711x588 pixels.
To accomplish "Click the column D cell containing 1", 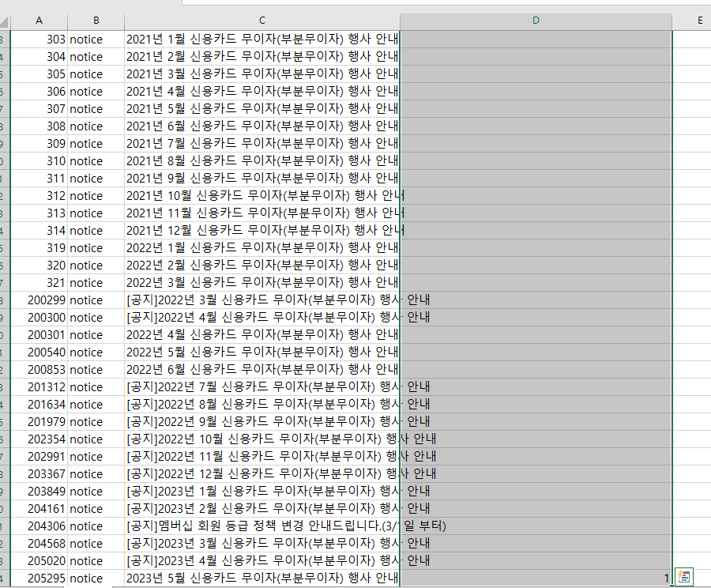I will (536, 579).
